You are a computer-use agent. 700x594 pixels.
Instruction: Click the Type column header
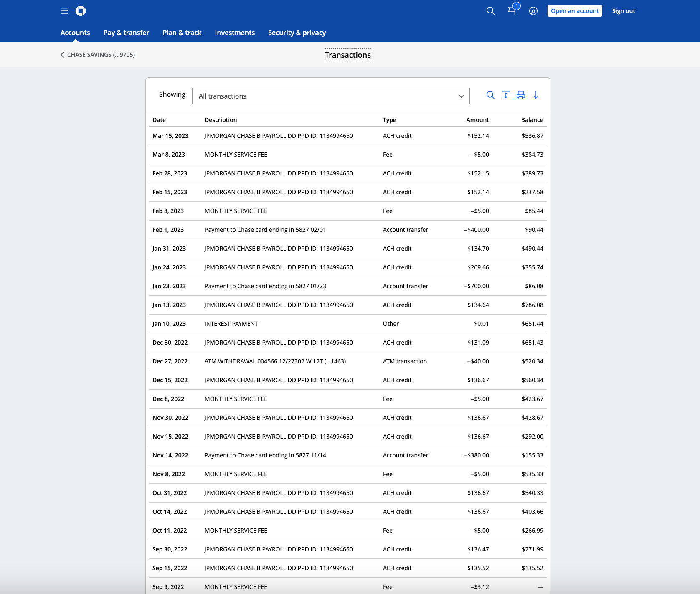click(x=390, y=120)
